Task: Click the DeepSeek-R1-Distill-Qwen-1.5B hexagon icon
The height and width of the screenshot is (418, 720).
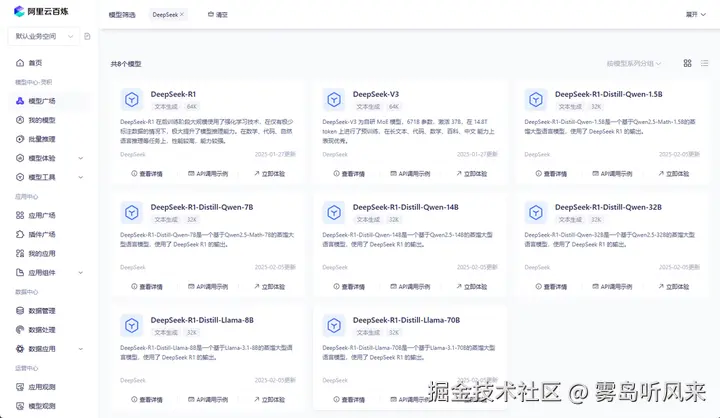Action: [536, 99]
